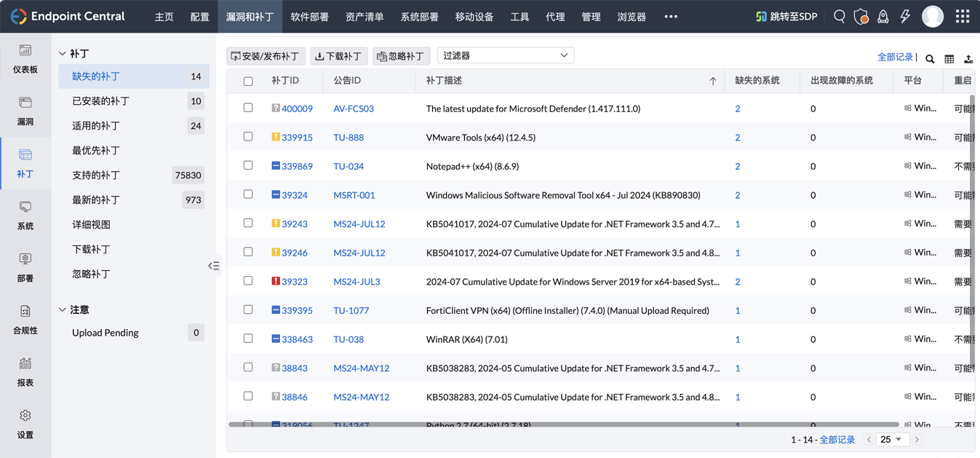Open the rocket quick-launch icon

click(883, 16)
